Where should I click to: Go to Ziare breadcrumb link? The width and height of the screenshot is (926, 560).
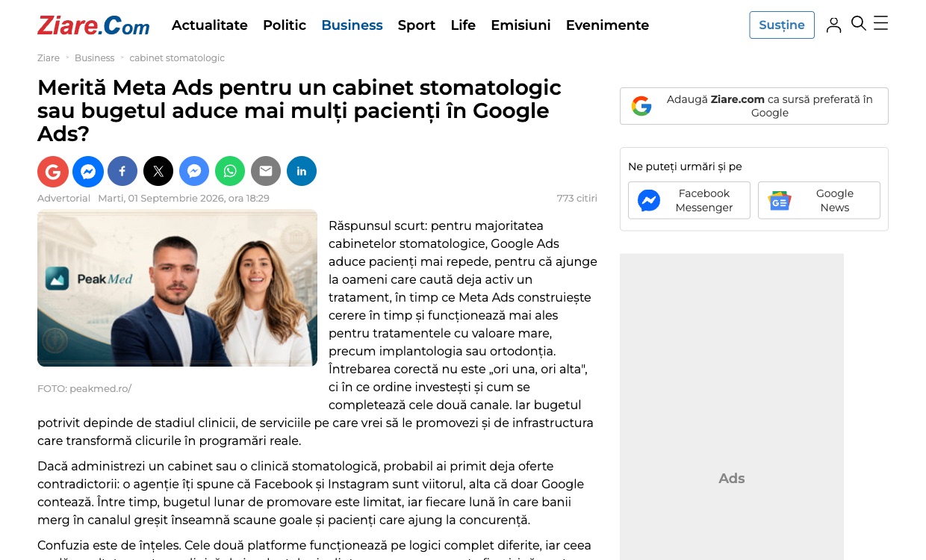(49, 58)
